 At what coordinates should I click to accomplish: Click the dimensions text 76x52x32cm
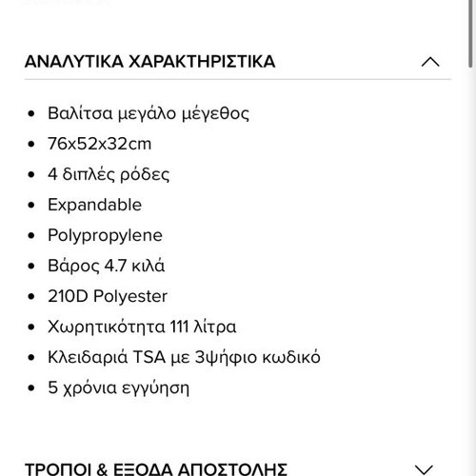(99, 144)
